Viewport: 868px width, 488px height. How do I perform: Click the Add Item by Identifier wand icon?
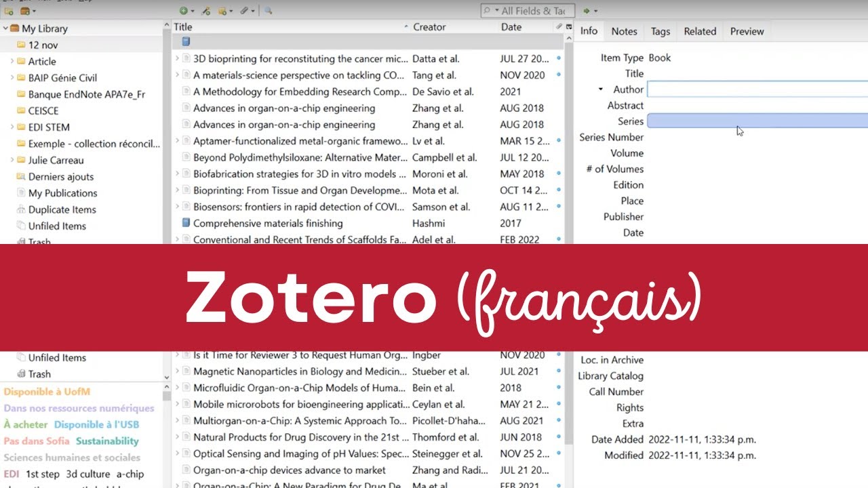pyautogui.click(x=206, y=11)
